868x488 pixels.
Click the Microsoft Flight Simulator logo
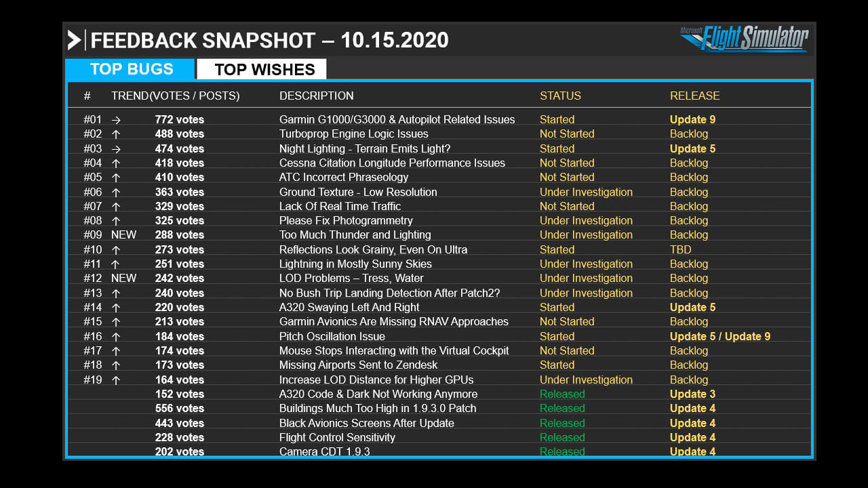pyautogui.click(x=744, y=39)
